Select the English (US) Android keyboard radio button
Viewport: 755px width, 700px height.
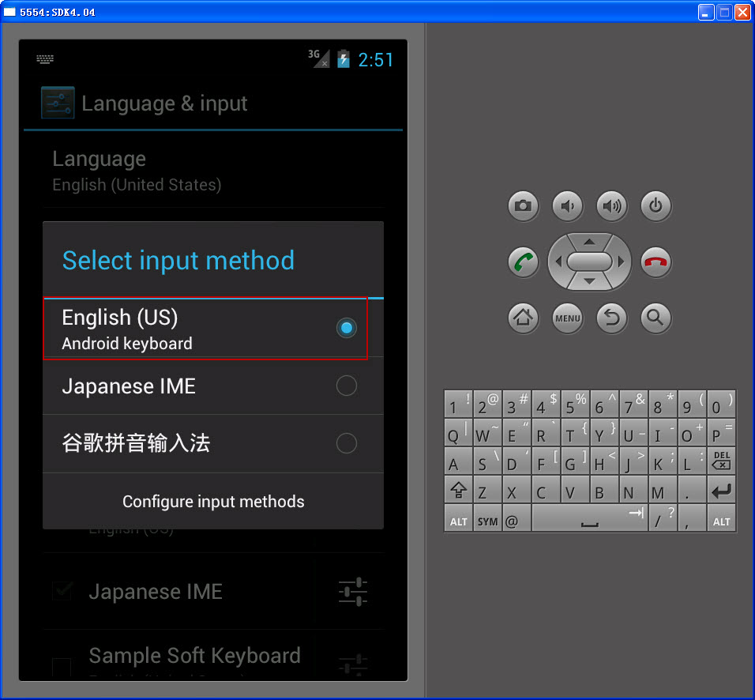[x=346, y=328]
